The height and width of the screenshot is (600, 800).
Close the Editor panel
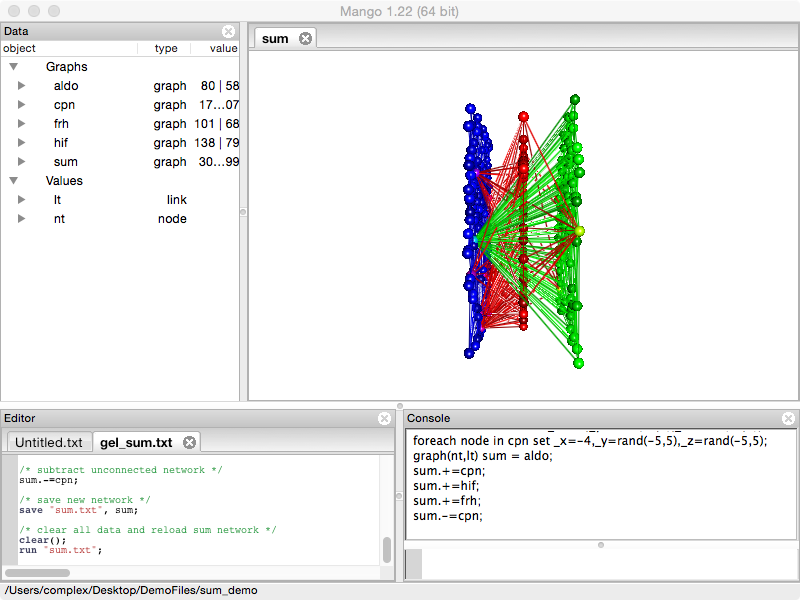pyautogui.click(x=385, y=419)
